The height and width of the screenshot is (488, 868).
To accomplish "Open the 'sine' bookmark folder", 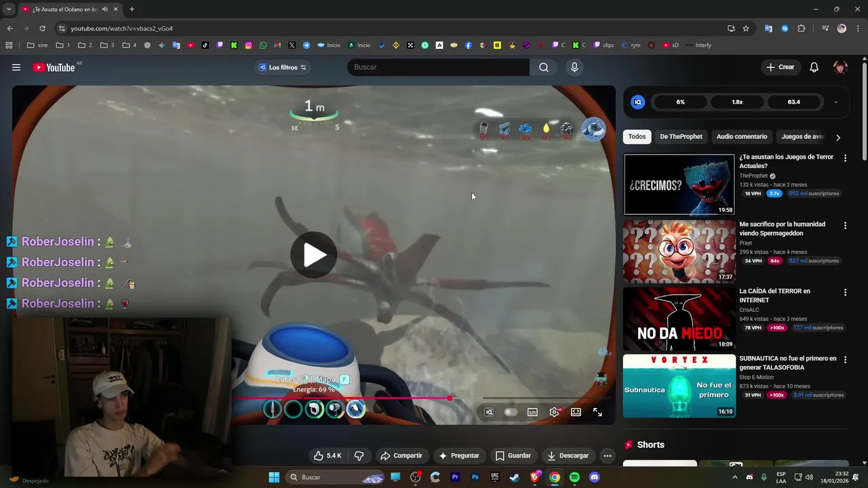I will [37, 45].
